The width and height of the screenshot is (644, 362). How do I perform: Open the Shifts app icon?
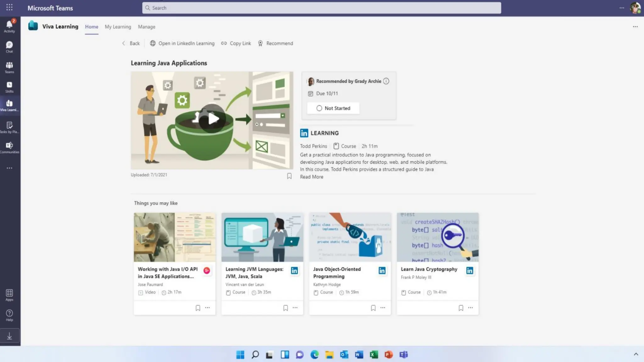(x=9, y=86)
